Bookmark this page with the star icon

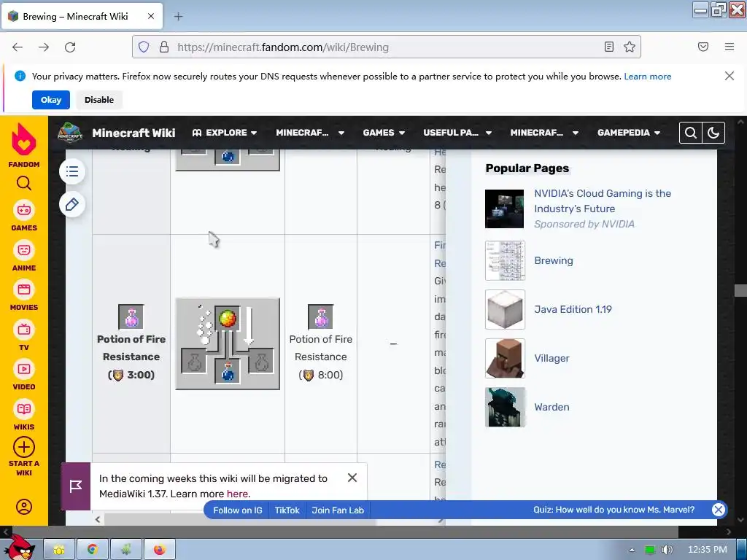point(630,47)
